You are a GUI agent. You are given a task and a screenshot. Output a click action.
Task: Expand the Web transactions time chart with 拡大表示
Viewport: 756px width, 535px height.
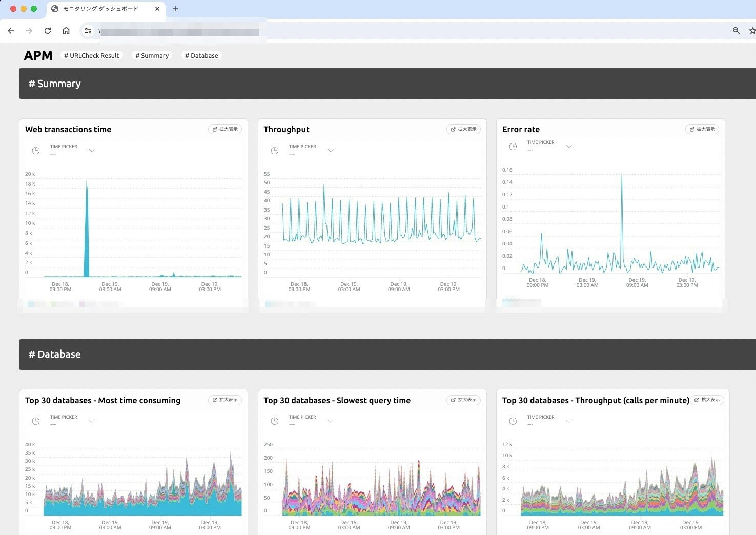tap(225, 129)
